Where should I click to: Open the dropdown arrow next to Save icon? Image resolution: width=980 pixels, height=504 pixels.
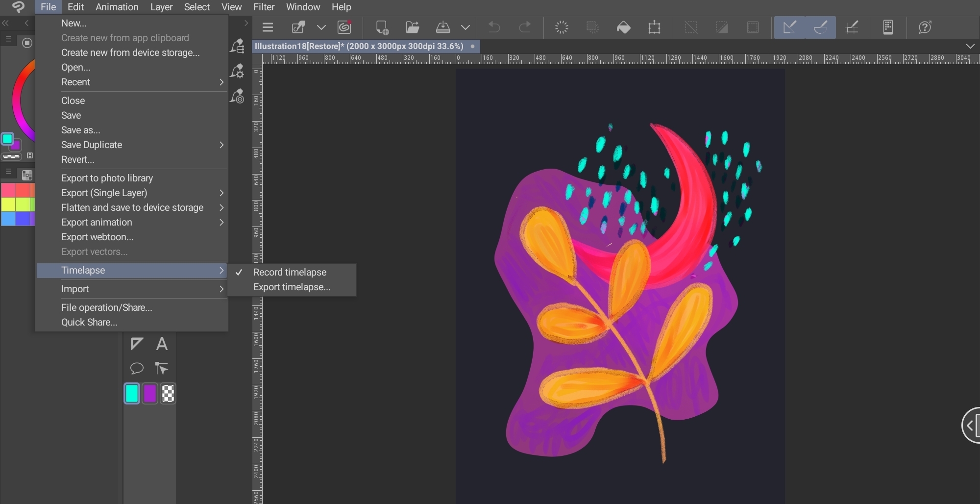point(465,27)
